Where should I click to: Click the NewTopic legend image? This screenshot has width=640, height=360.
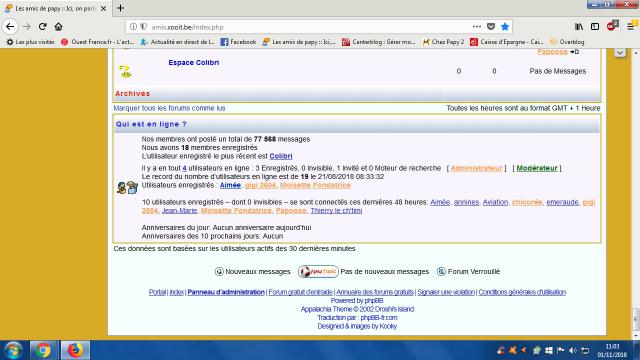[x=318, y=271]
